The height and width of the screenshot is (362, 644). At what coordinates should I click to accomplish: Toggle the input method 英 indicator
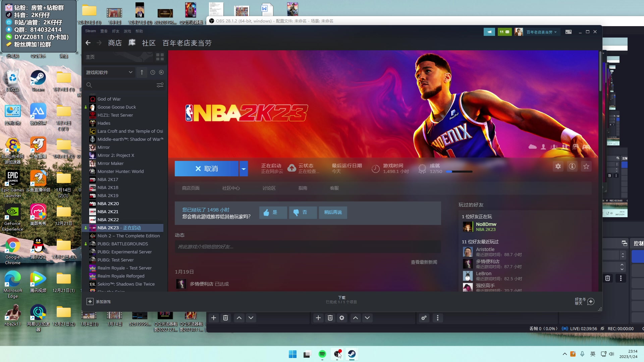click(x=593, y=354)
